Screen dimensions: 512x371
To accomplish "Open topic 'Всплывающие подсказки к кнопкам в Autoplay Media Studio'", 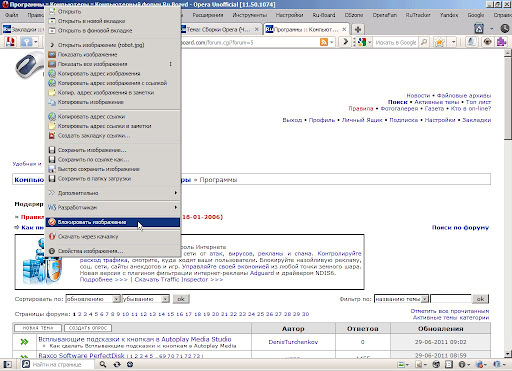I will [135, 339].
